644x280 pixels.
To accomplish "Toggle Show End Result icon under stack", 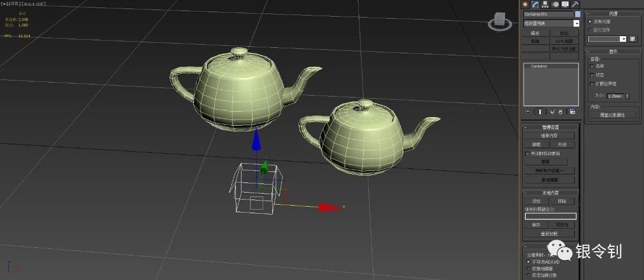I will click(x=540, y=112).
